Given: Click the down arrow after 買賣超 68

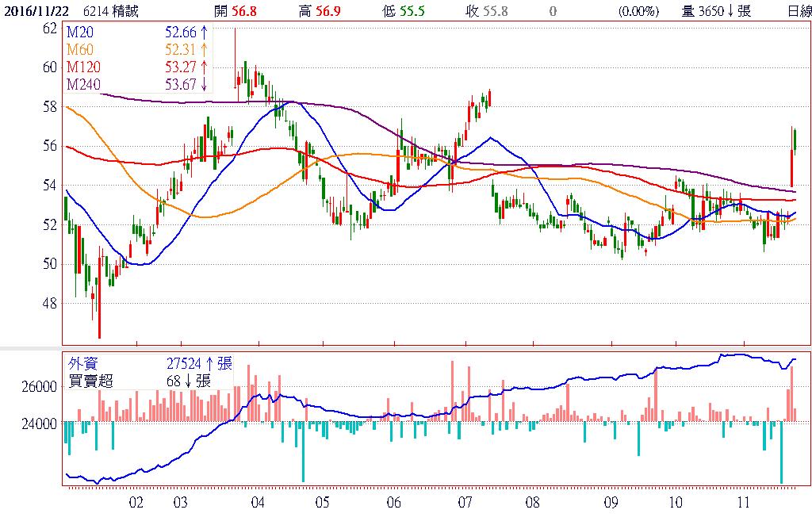Looking at the screenshot, I should 188,381.
